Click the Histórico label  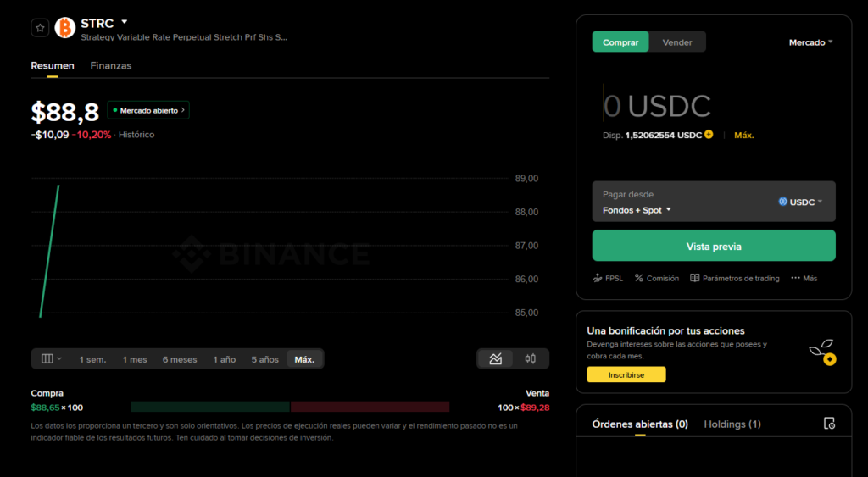tap(136, 135)
